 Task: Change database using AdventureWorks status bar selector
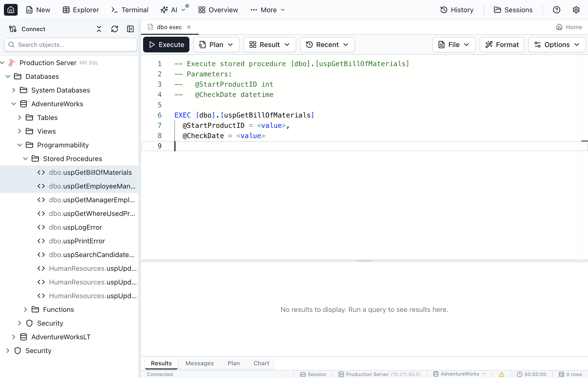pyautogui.click(x=459, y=374)
